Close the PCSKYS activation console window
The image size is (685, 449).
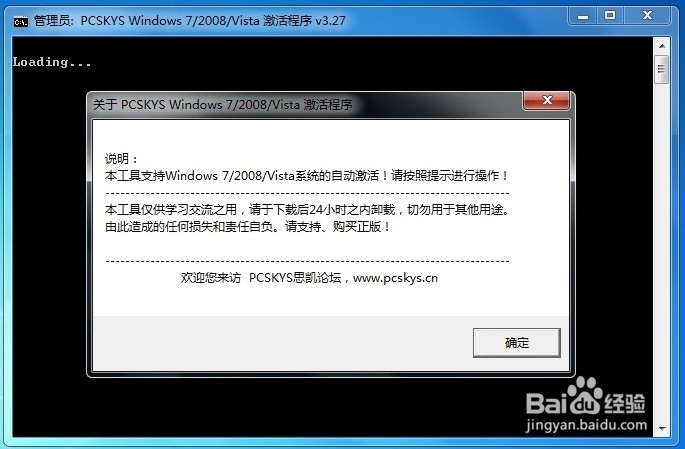647,16
